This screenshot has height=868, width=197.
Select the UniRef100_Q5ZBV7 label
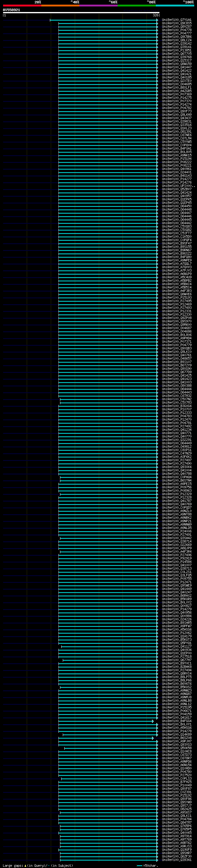pos(176,189)
